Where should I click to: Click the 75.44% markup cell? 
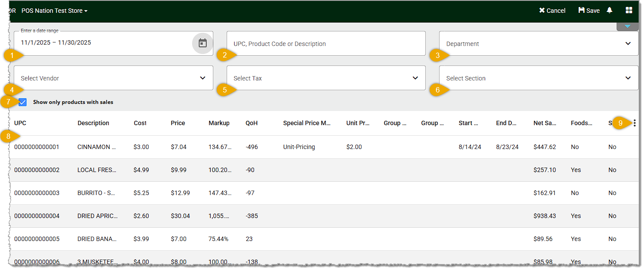coord(219,239)
